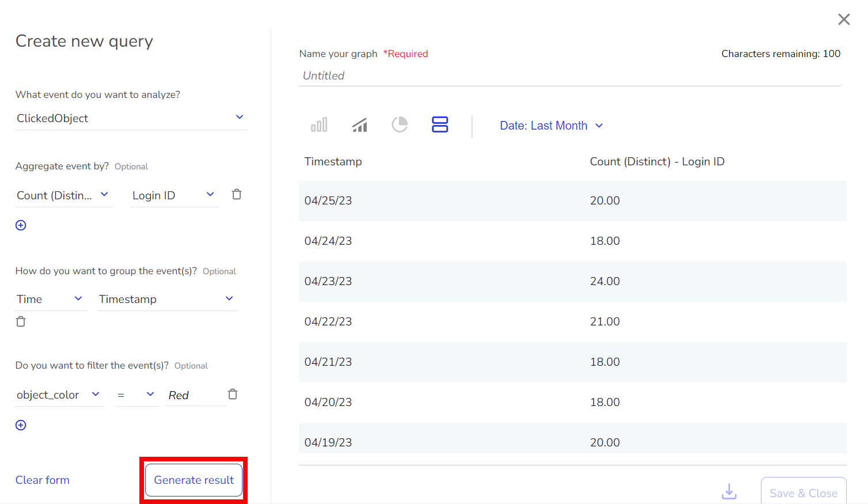Close the Create new query dialog
Image resolution: width=868 pixels, height=504 pixels.
[x=844, y=20]
